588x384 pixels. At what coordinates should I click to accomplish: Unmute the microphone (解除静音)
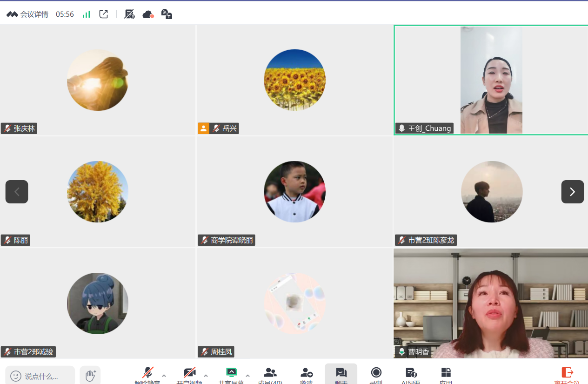click(x=147, y=374)
